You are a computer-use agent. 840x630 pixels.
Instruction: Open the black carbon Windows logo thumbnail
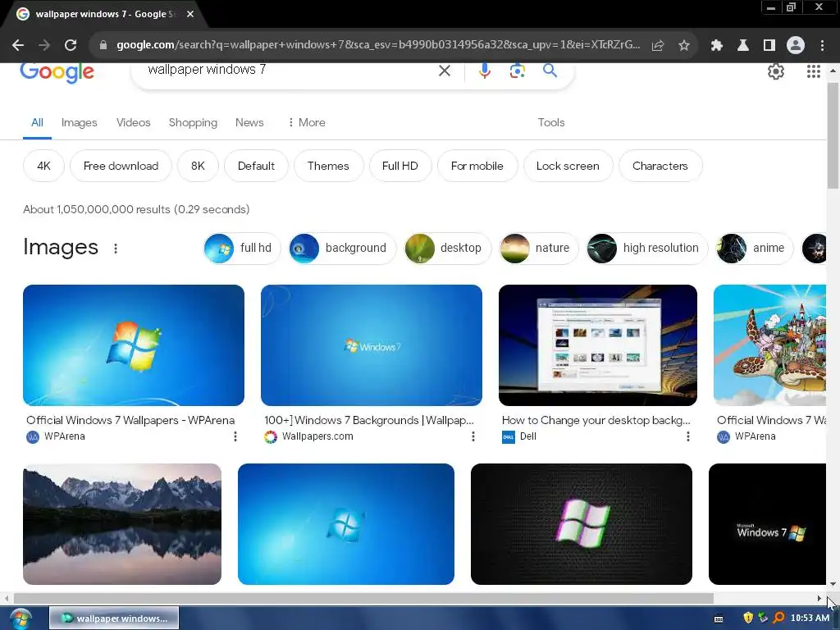582,524
